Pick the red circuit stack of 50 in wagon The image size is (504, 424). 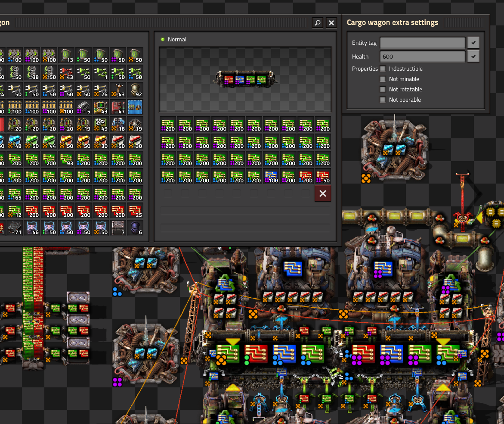[323, 177]
